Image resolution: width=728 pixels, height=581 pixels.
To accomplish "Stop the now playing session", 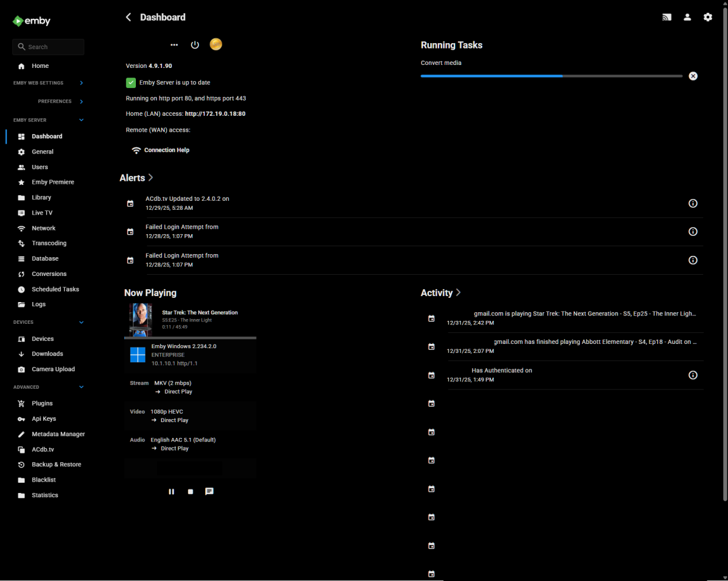I will 190,491.
